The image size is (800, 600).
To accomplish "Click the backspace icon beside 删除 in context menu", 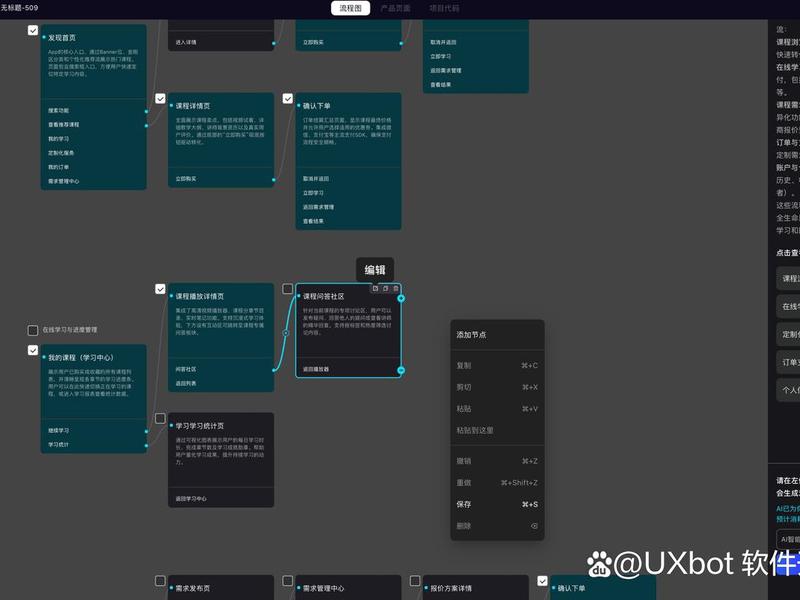I will coord(534,526).
